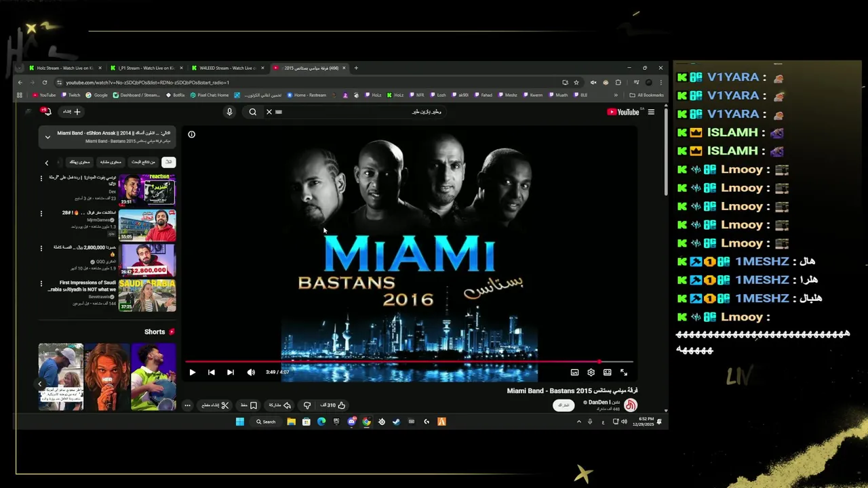Expand overflow bookmarks chevron
Viewport: 868px width, 488px height.
click(616, 96)
